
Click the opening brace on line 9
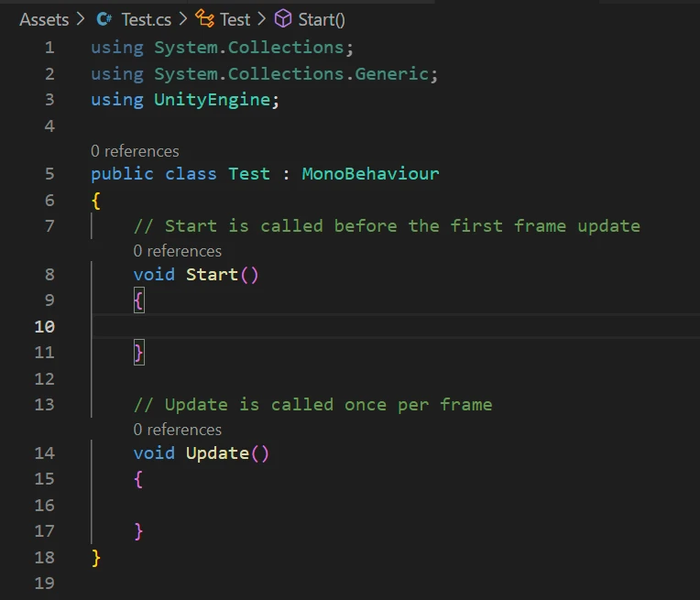(x=139, y=300)
